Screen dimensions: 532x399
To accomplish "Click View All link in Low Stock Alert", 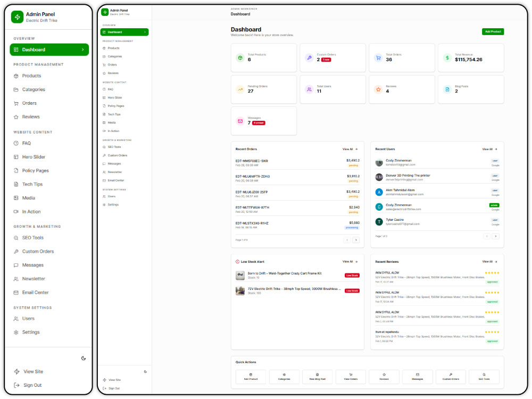I will [x=350, y=262].
